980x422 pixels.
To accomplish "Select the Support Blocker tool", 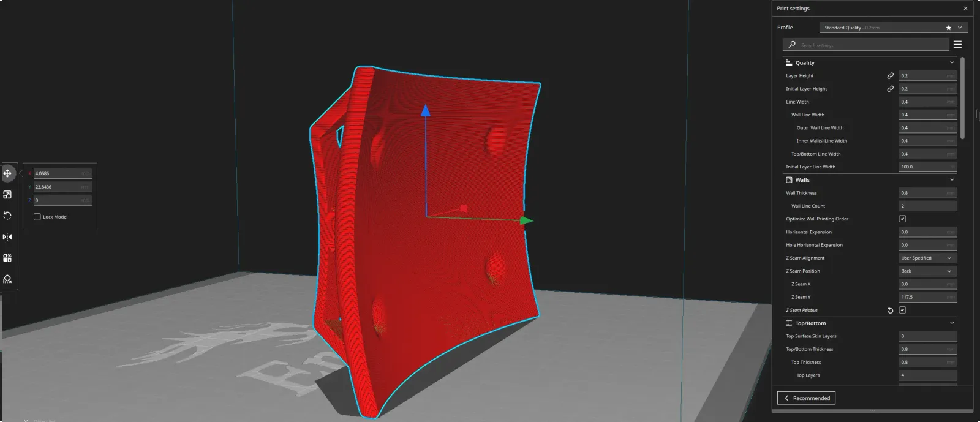I will click(7, 279).
